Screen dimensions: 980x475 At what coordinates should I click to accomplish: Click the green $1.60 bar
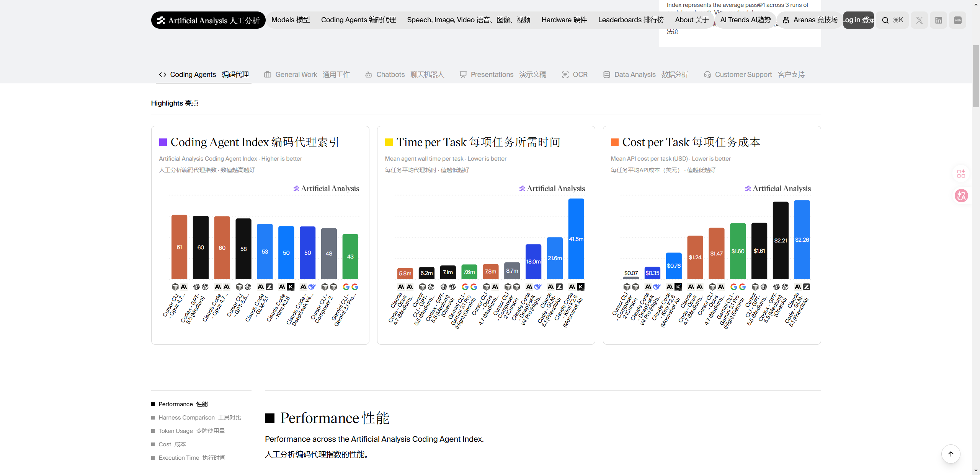[738, 251]
